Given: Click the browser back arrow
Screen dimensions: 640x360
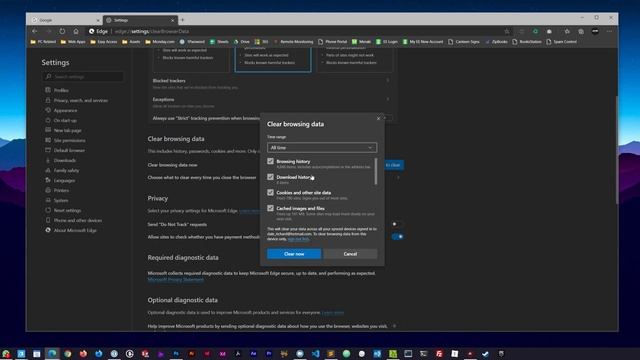Looking at the screenshot, I should tap(35, 31).
